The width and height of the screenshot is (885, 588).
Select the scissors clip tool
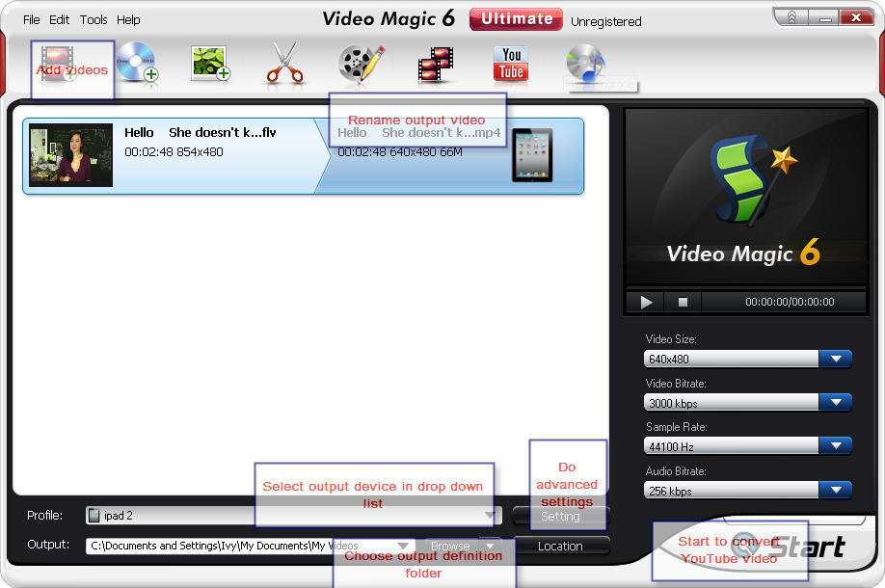pyautogui.click(x=285, y=64)
